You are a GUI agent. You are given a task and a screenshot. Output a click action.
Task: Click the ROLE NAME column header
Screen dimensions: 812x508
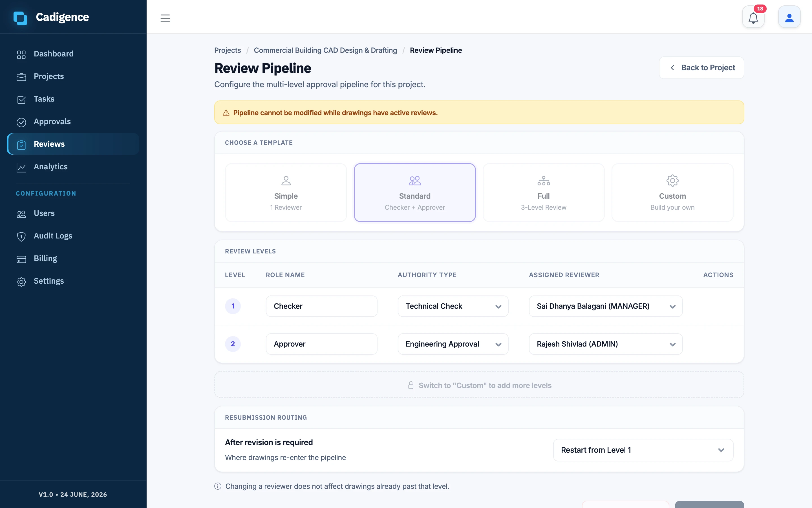click(285, 275)
